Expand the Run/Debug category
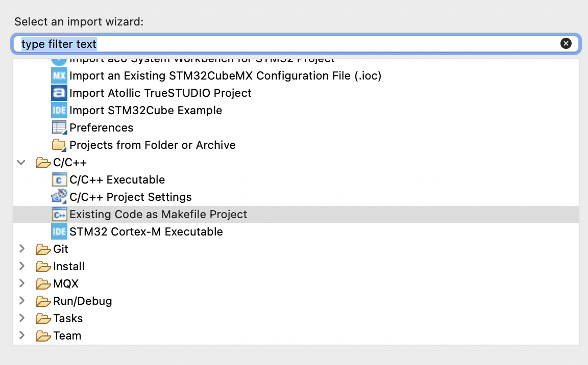Screen dimensions: 588x365 point(21,301)
